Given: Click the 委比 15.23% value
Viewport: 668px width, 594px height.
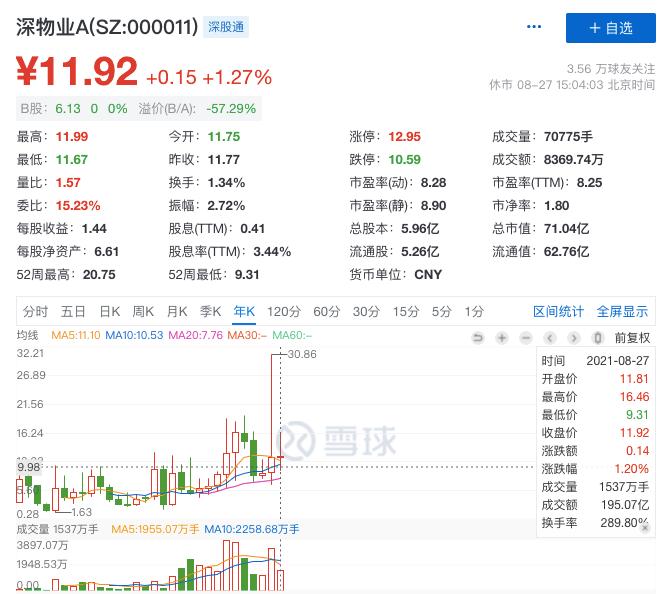Looking at the screenshot, I should point(78,206).
